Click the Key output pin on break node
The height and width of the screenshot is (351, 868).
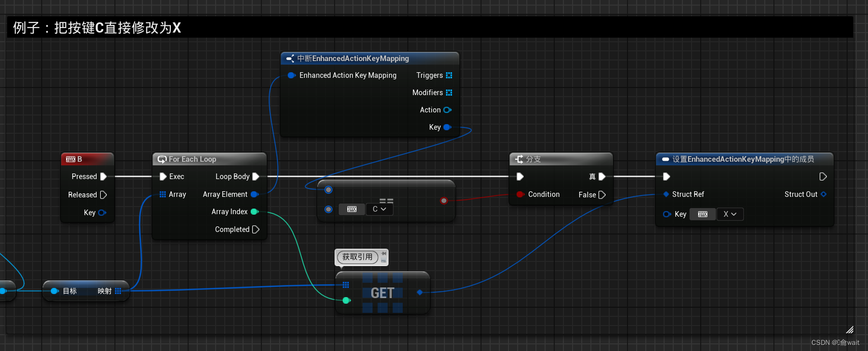tap(447, 127)
